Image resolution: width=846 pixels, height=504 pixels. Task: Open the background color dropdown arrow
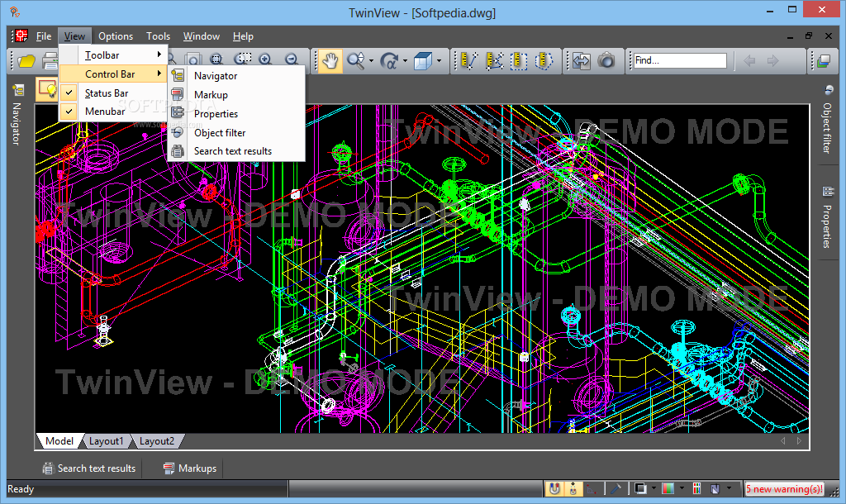654,489
